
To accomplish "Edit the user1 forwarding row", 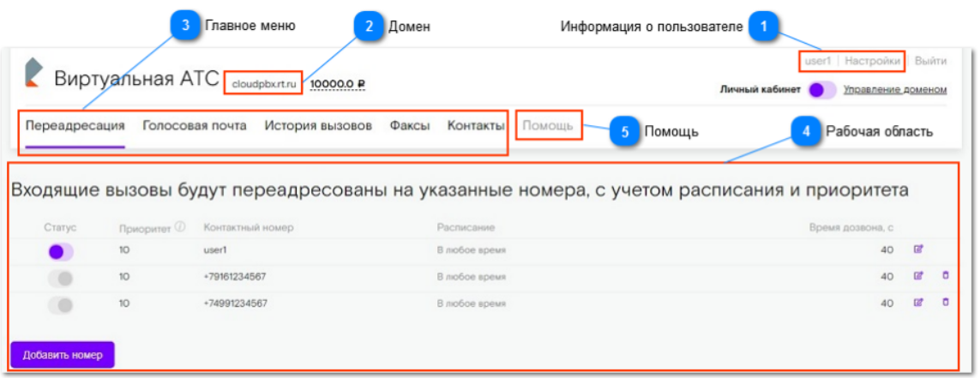I will click(918, 249).
